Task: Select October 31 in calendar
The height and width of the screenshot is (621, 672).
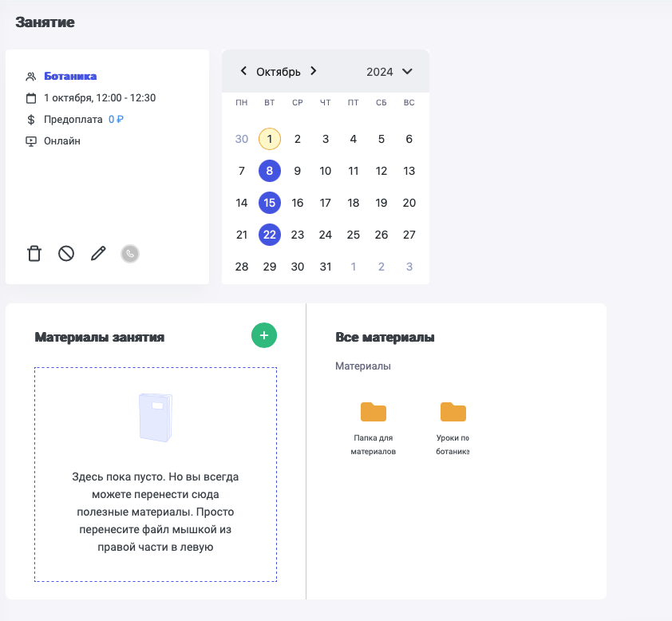Action: click(326, 267)
